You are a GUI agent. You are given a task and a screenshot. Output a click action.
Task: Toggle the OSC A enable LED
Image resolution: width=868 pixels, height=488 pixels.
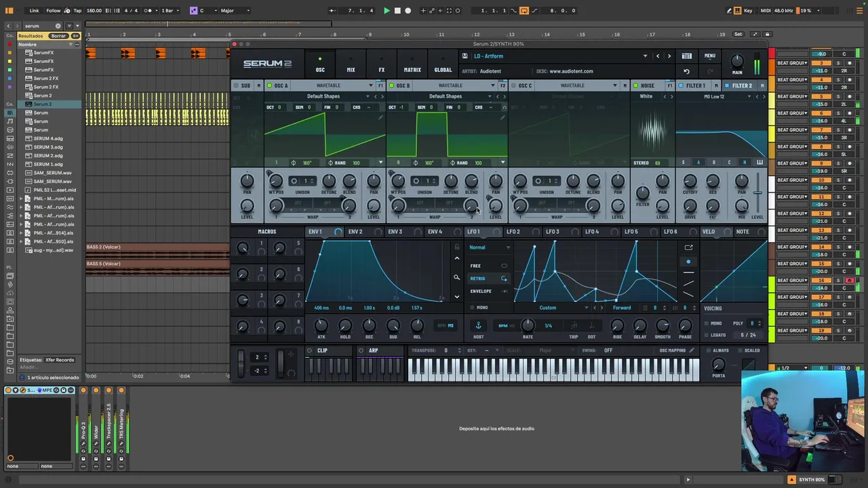269,85
